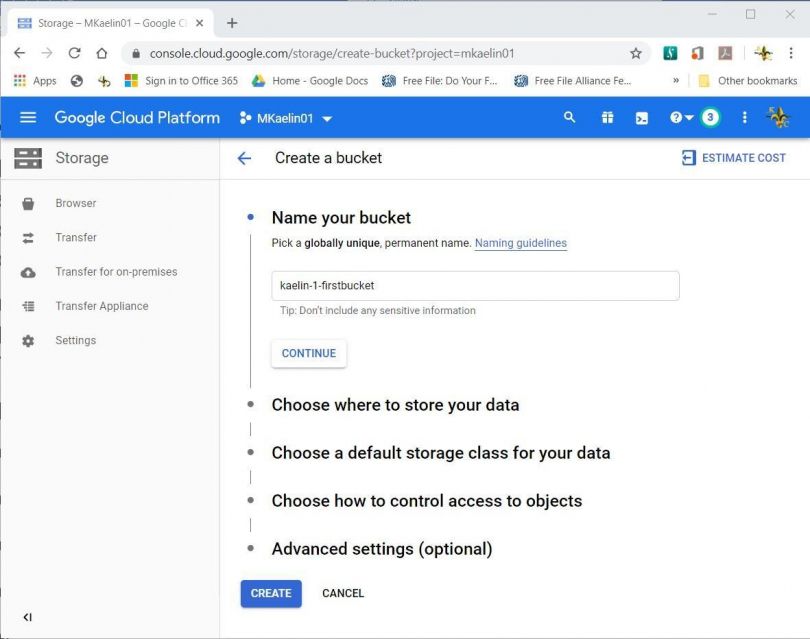Open the MKaelin01 project selector
Image resolution: width=810 pixels, height=639 pixels.
287,117
